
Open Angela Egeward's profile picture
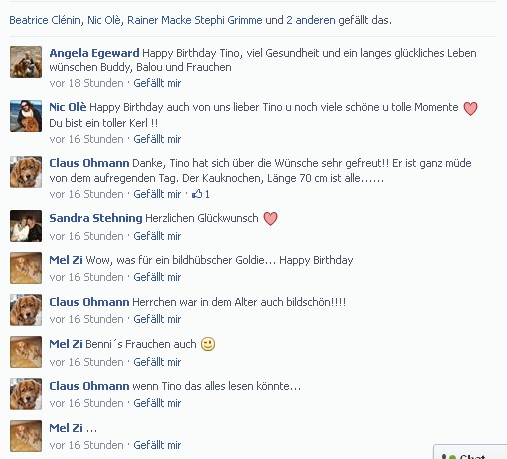(x=26, y=62)
